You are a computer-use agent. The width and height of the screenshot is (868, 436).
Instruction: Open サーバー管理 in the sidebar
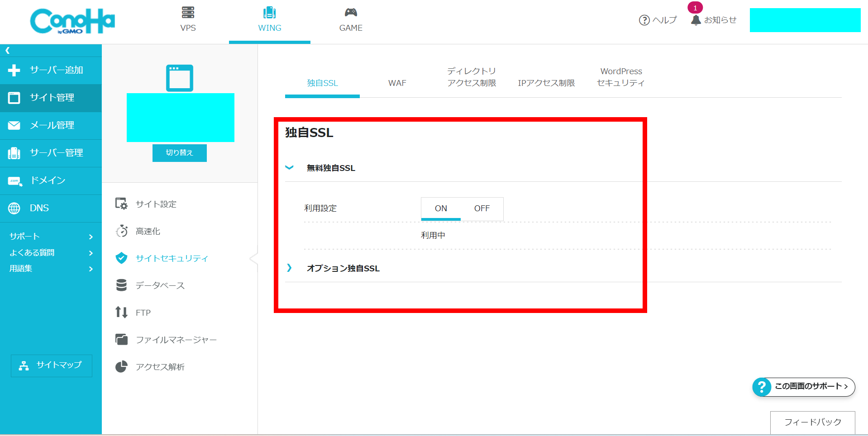(51, 153)
